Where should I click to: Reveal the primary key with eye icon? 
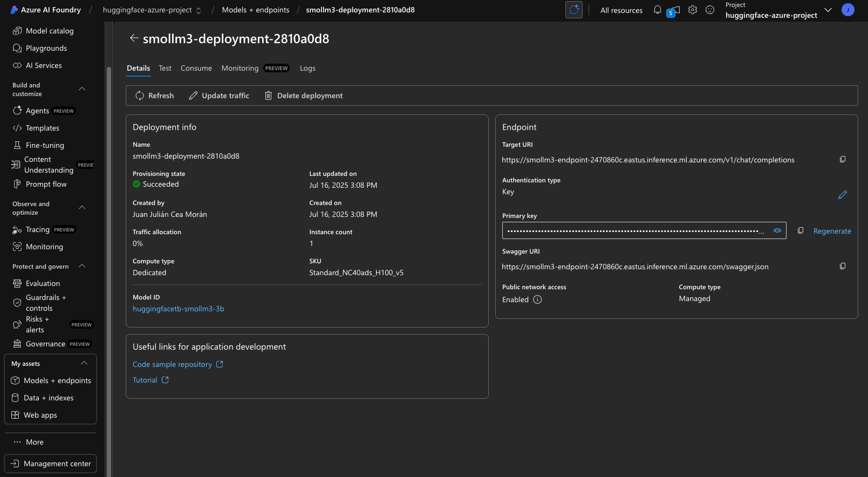coord(777,230)
